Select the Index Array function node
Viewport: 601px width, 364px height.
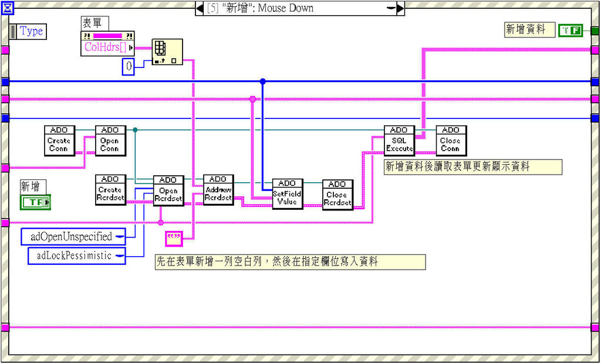tap(167, 52)
